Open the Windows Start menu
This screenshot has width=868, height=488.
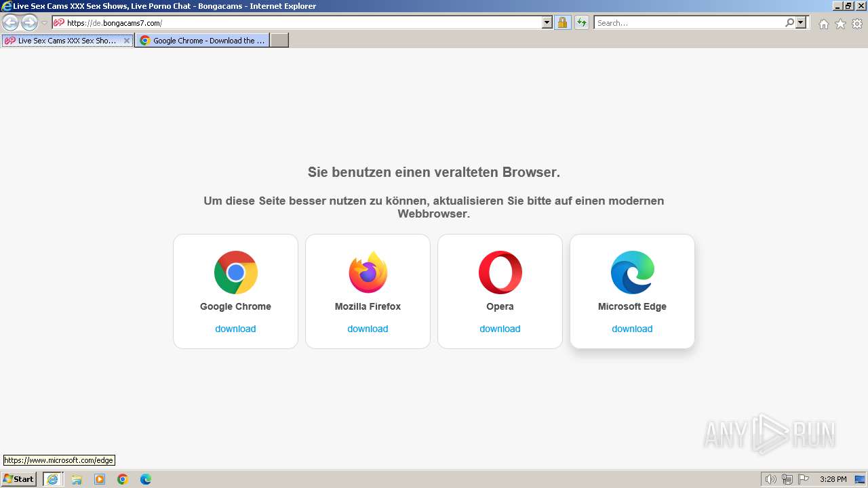[19, 479]
